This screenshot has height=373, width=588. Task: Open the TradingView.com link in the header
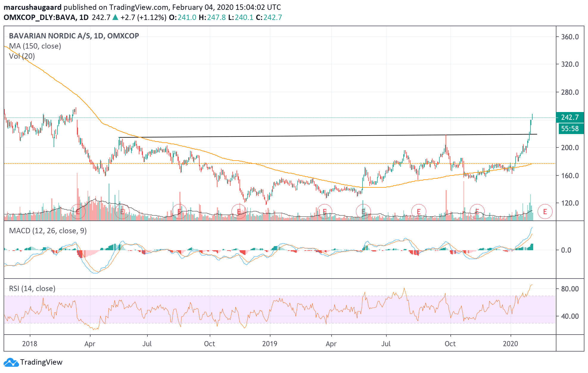click(x=139, y=7)
